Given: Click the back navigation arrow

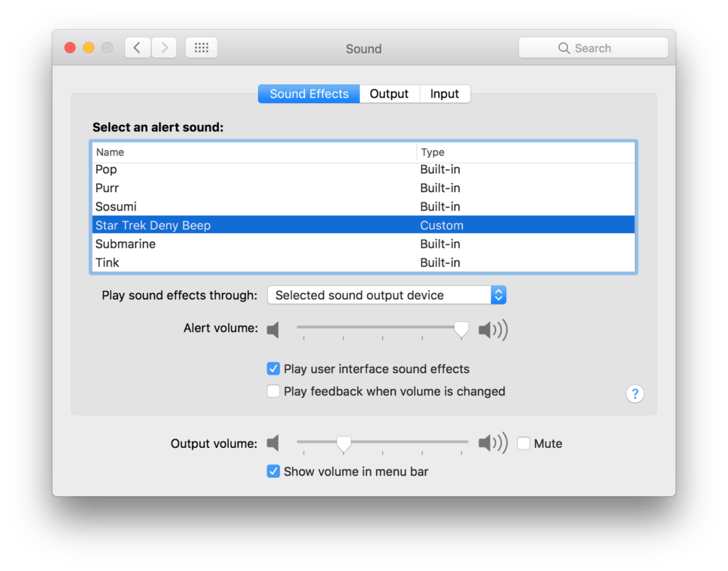Looking at the screenshot, I should point(137,48).
